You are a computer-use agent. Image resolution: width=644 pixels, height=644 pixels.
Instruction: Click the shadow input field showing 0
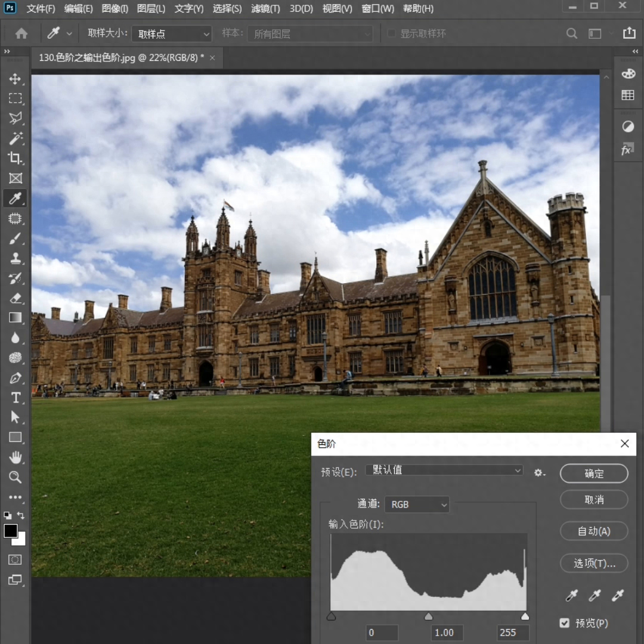click(x=382, y=633)
